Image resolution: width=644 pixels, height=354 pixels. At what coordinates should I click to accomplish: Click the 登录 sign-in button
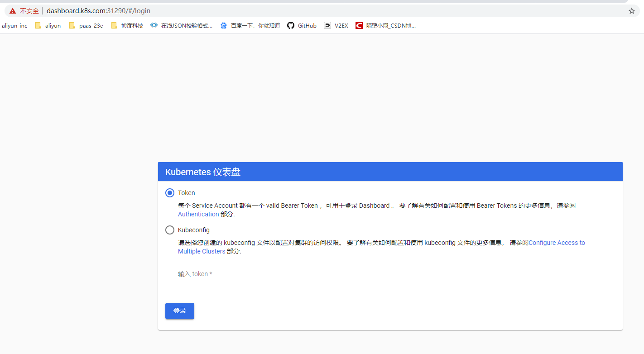pos(180,311)
